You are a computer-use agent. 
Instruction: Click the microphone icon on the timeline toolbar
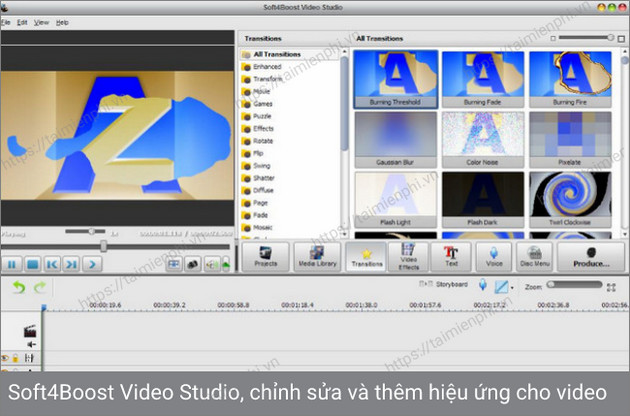point(483,285)
